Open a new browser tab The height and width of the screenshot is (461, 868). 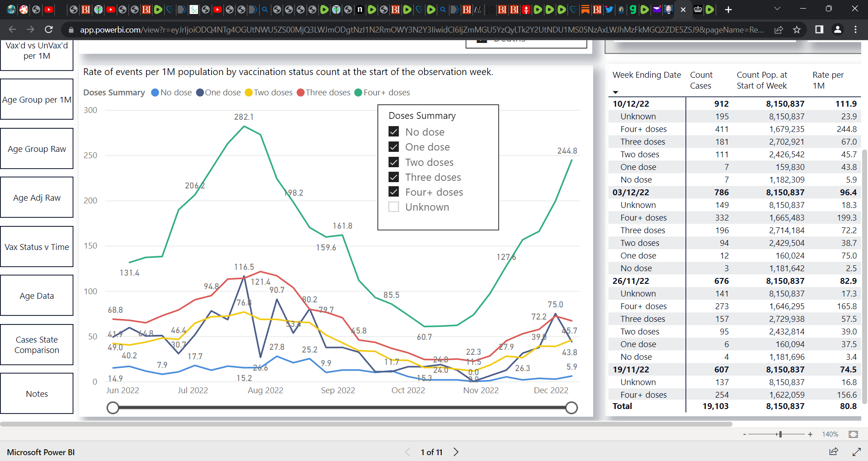click(728, 9)
